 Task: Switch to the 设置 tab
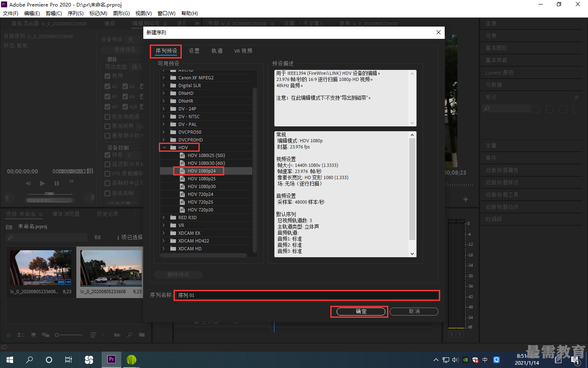pyautogui.click(x=194, y=51)
